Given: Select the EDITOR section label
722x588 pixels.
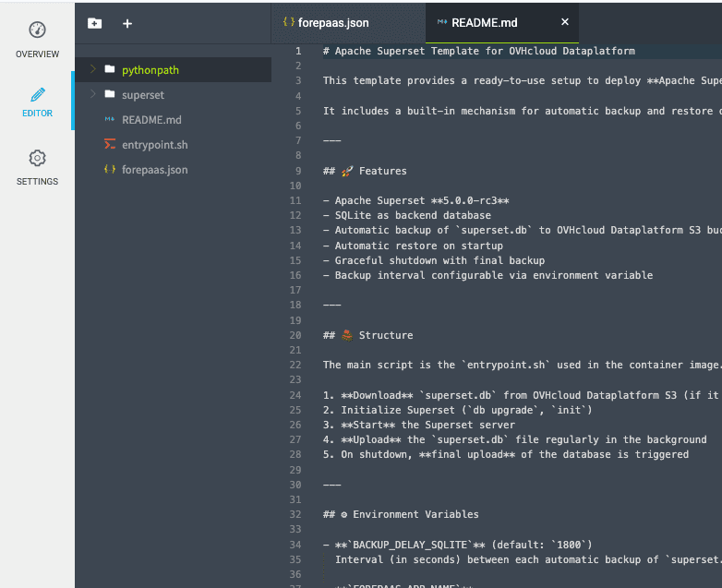Looking at the screenshot, I should coord(37,114).
